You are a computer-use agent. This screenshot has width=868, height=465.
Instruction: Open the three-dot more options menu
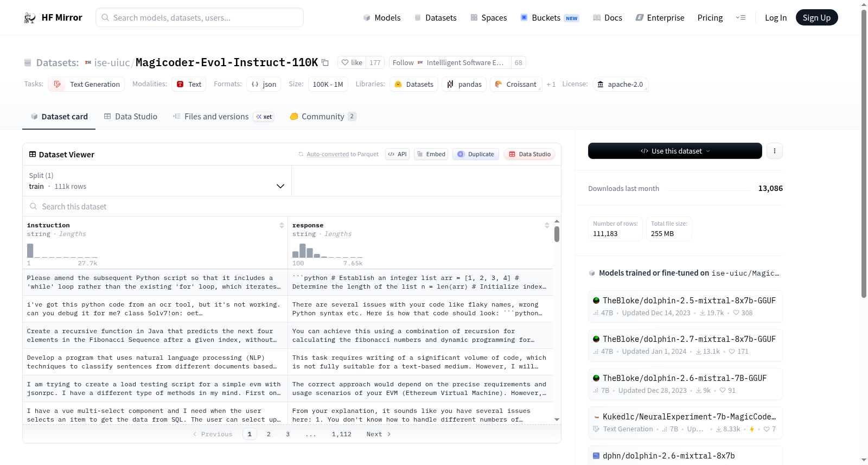click(x=775, y=151)
